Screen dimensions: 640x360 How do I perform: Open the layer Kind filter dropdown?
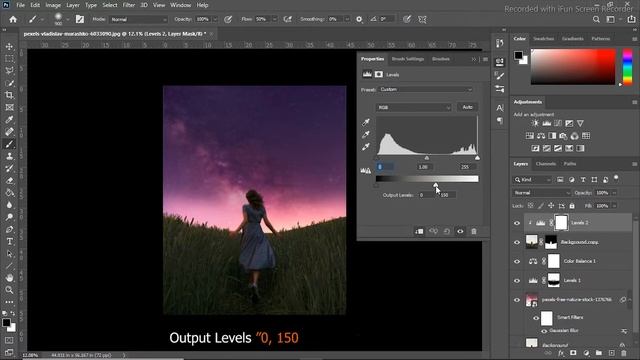(x=533, y=180)
